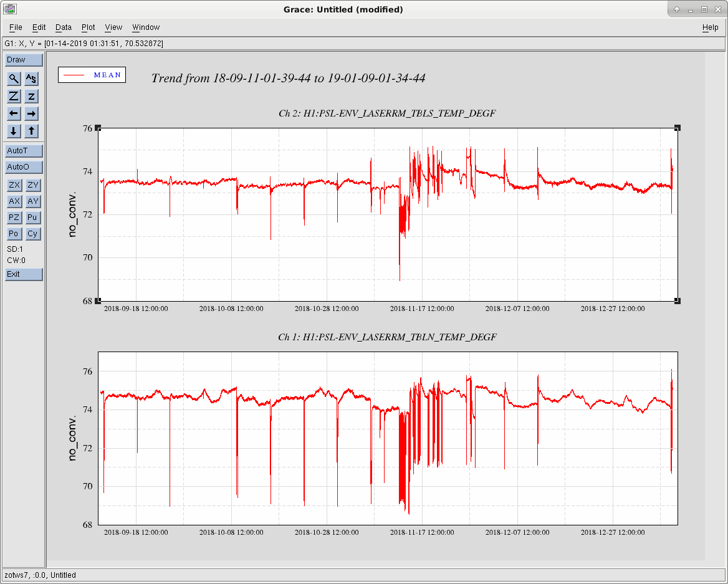This screenshot has width=728, height=584.
Task: Select the magnifier zoom tool icon
Action: [14, 79]
